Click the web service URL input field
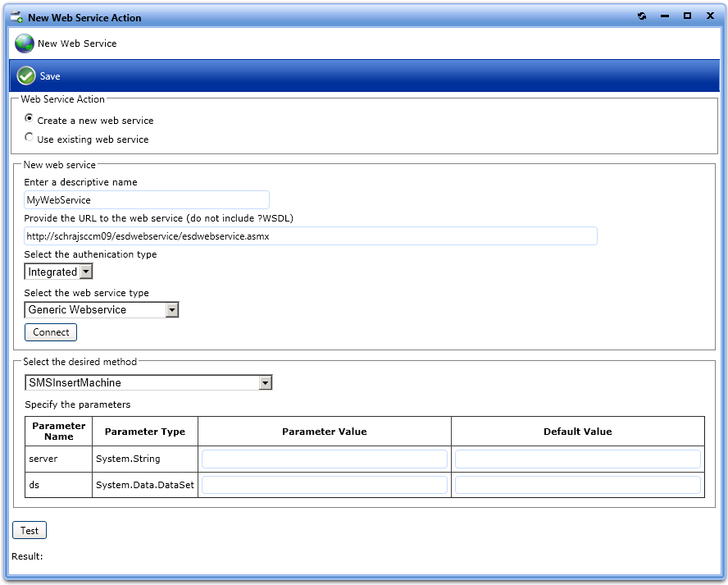Image resolution: width=728 pixels, height=585 pixels. [x=311, y=236]
